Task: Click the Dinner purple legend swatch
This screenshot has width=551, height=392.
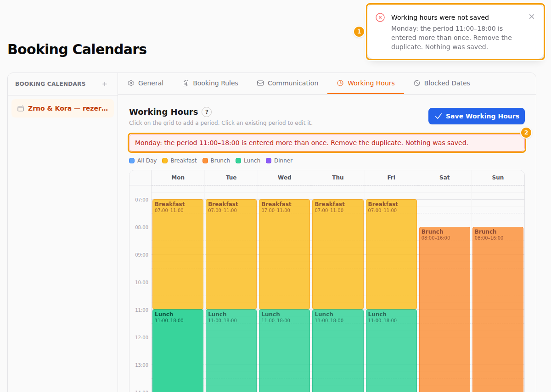Action: pyautogui.click(x=269, y=161)
